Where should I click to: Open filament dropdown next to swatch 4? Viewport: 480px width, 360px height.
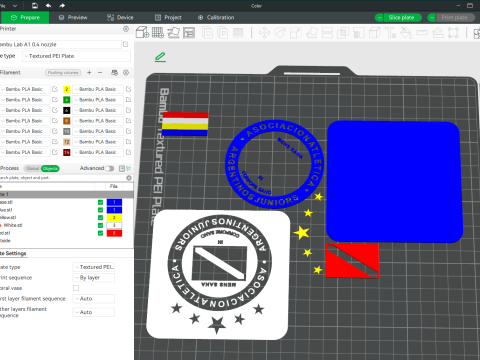tap(98, 100)
